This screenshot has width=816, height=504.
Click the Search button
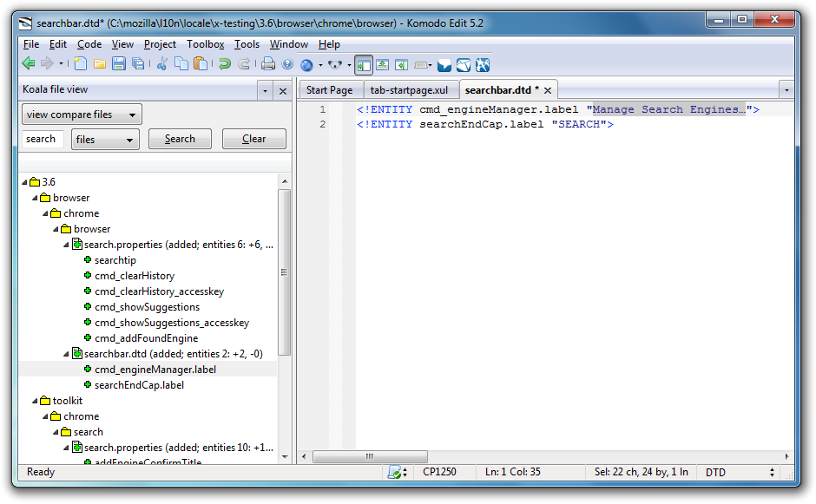[180, 139]
